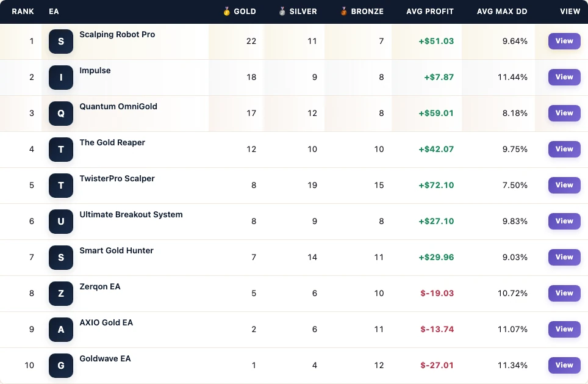This screenshot has height=384, width=588.
Task: Click the name 'TwisterPro Scalper'
Action: [117, 179]
